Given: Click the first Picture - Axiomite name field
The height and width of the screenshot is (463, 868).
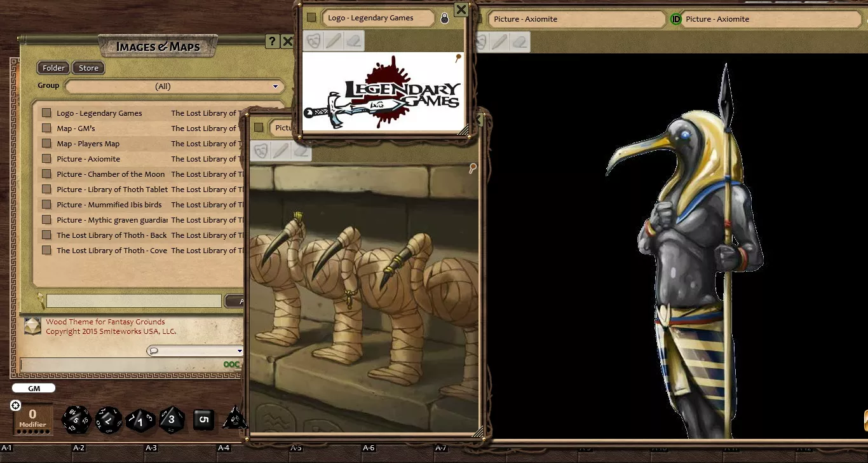Looking at the screenshot, I should [578, 19].
